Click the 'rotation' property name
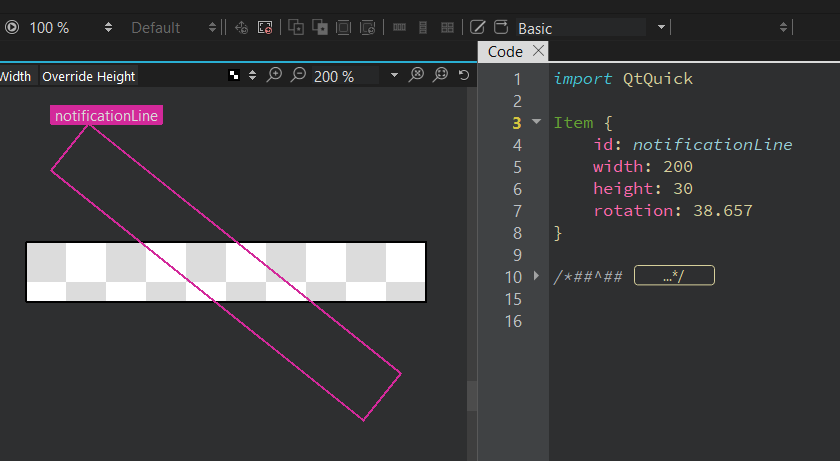This screenshot has height=461, width=840. [x=633, y=210]
